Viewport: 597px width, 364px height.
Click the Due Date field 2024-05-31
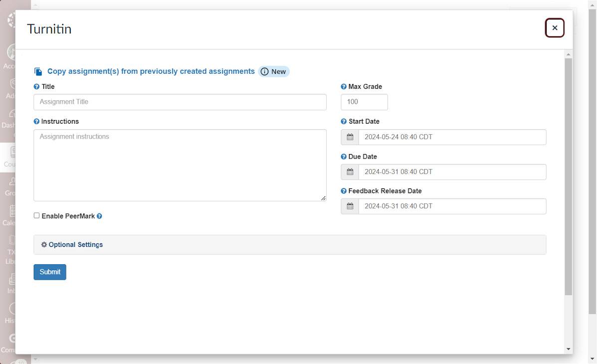click(452, 172)
